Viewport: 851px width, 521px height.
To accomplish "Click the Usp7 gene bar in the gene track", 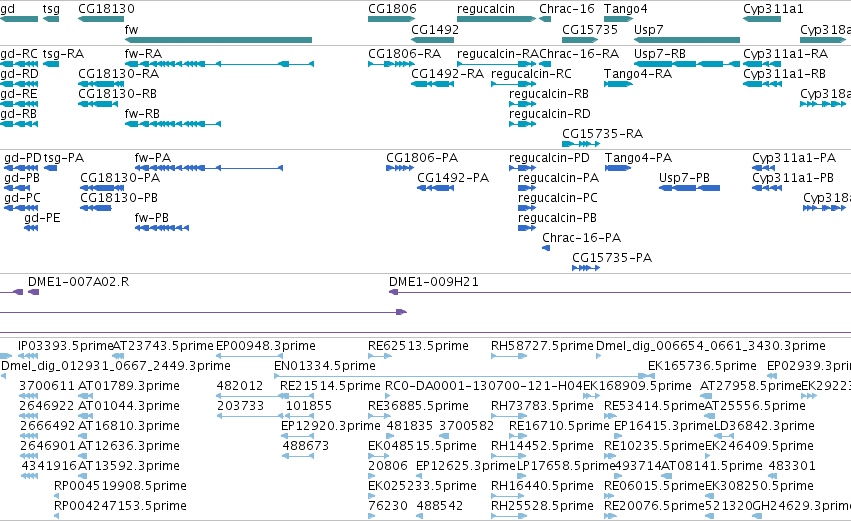I will (687, 40).
